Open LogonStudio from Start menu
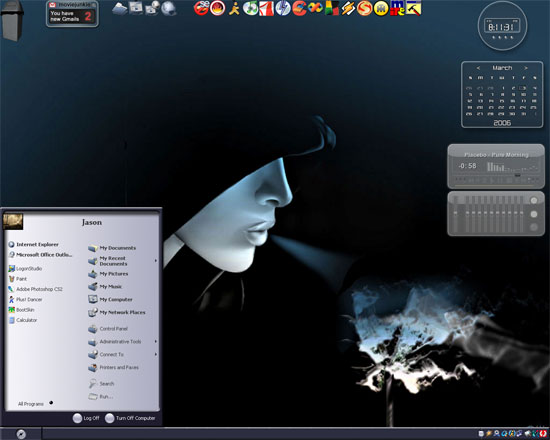Screen dimensions: 550x440 (x=25, y=268)
